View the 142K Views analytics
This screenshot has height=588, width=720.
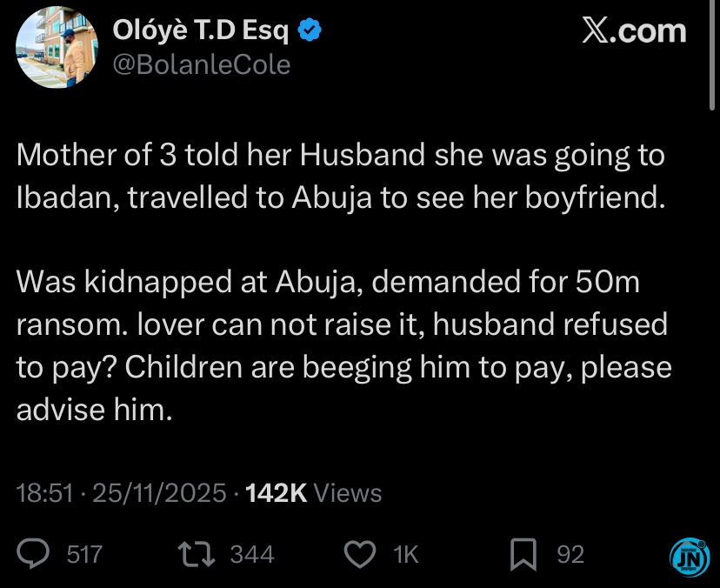pyautogui.click(x=314, y=493)
